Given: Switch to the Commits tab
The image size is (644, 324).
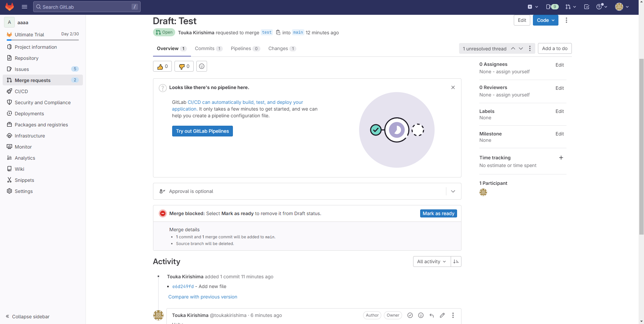Looking at the screenshot, I should (208, 48).
